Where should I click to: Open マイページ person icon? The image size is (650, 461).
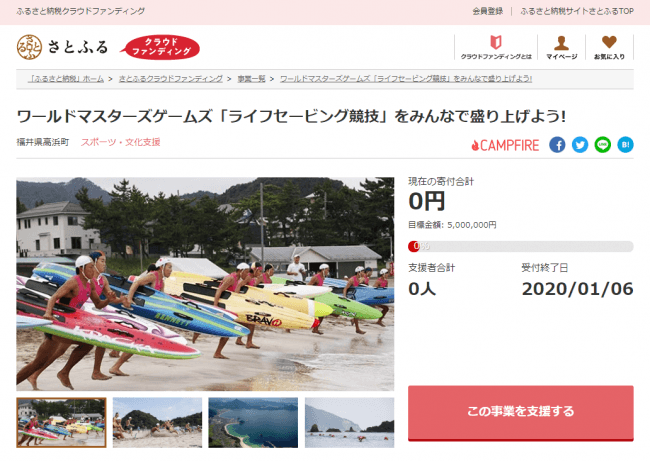[x=561, y=43]
